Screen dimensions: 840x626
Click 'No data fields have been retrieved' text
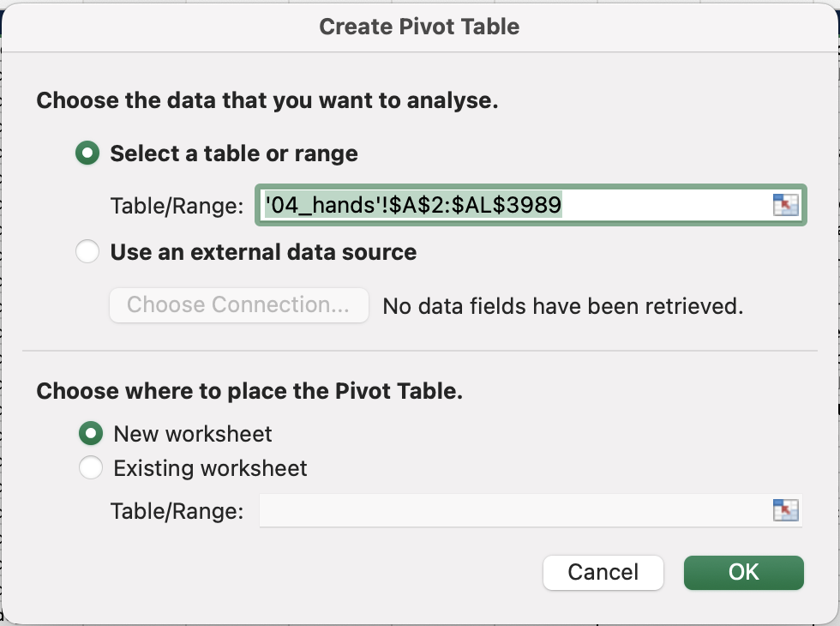click(563, 306)
